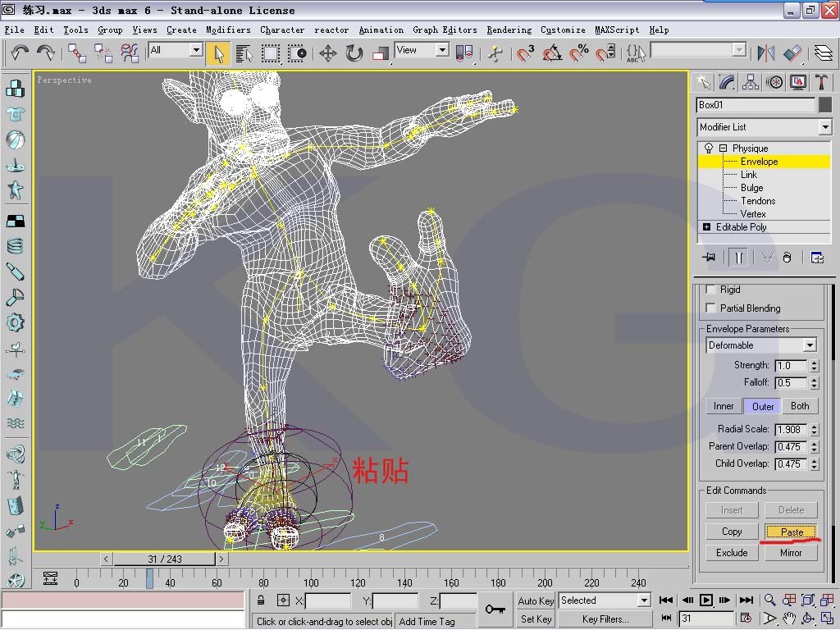
Task: Click the Mirror Selected Objects icon
Action: pos(765,53)
